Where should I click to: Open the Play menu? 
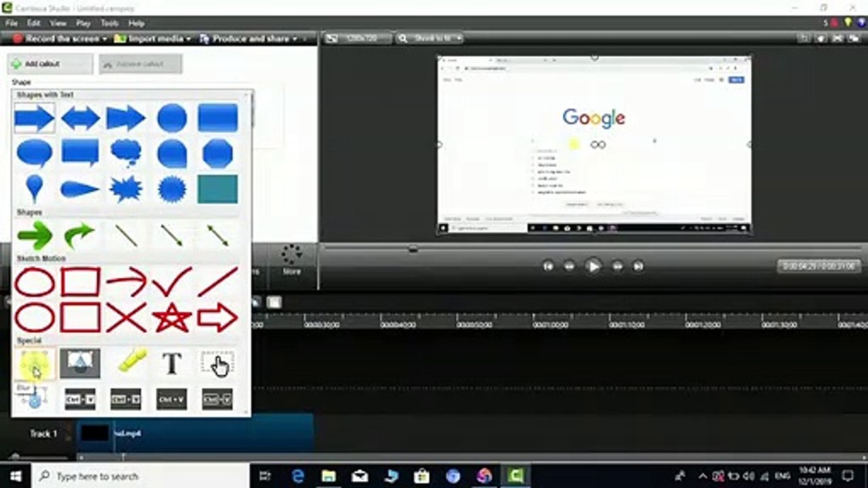[x=83, y=23]
